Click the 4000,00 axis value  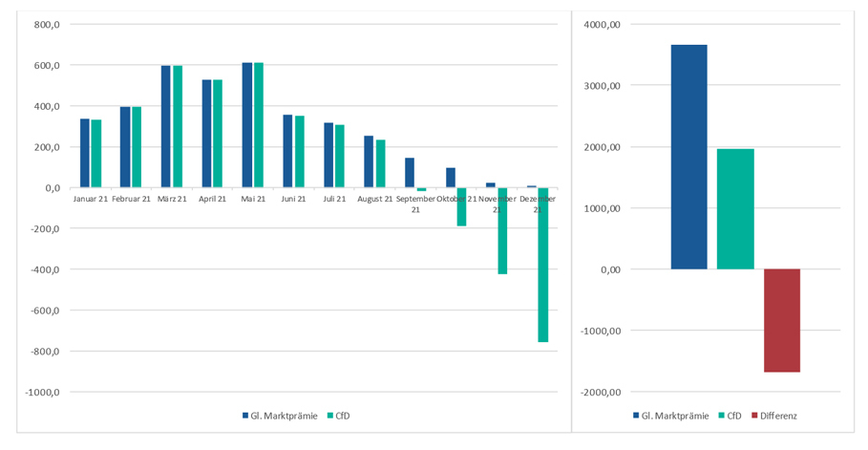pos(602,25)
